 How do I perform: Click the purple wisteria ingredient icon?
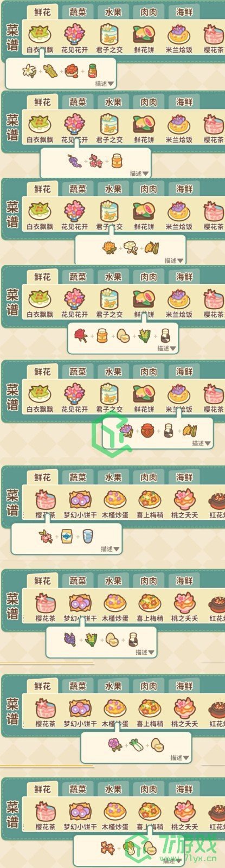[74, 161]
